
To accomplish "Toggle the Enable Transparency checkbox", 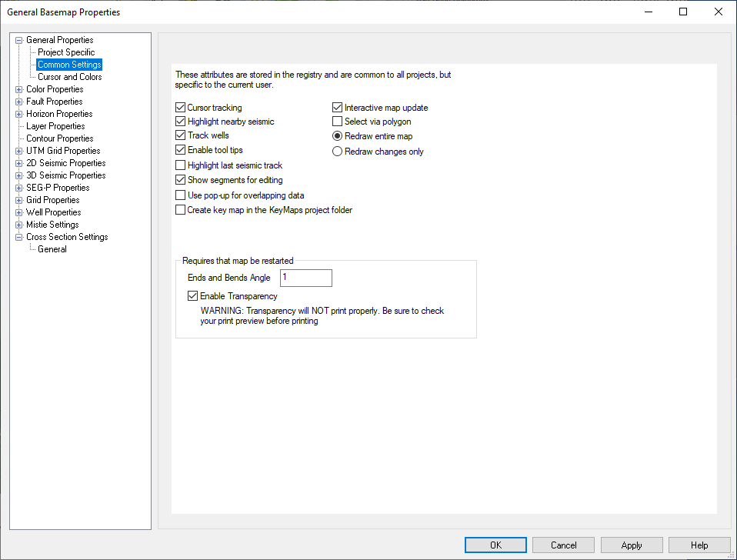I will tap(193, 296).
